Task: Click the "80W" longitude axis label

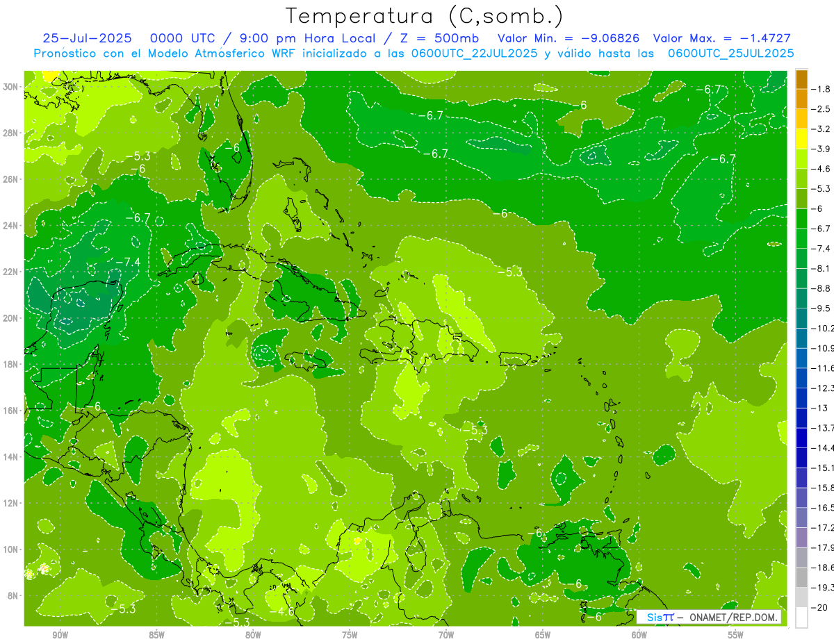Action: tap(254, 635)
